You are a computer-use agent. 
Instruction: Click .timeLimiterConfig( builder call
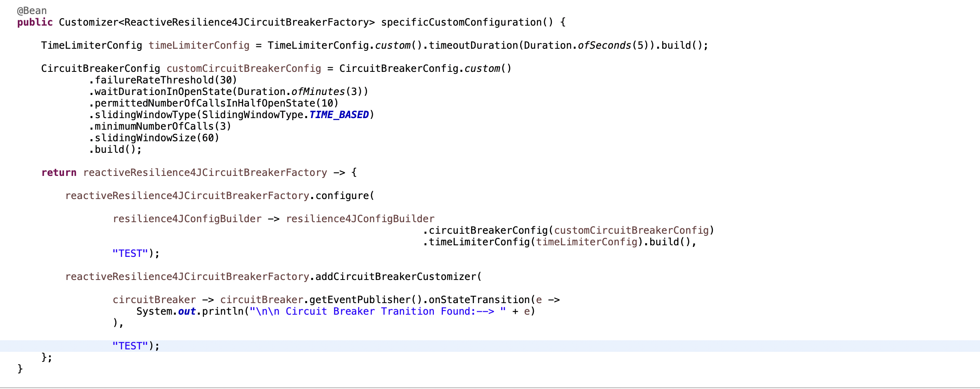pyautogui.click(x=479, y=242)
